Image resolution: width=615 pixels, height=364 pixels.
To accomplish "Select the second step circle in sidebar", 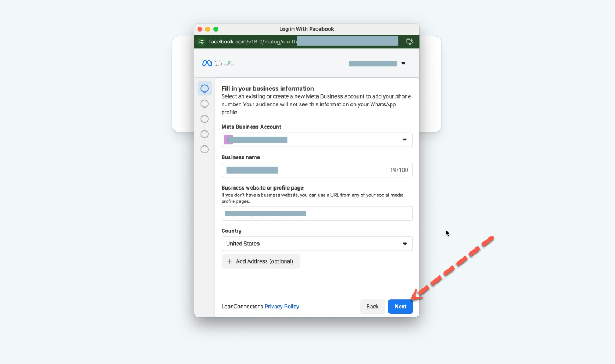I will [204, 104].
